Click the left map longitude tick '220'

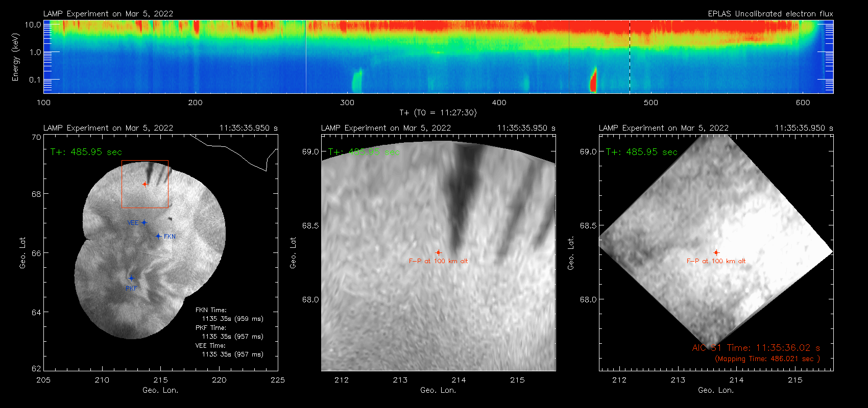(x=219, y=380)
